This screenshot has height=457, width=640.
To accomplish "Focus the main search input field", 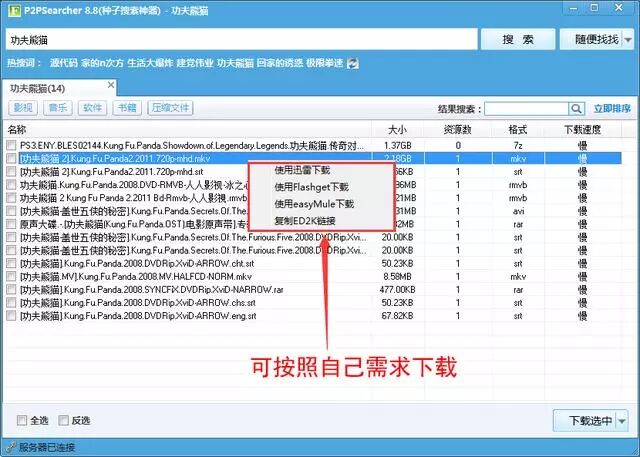I will [242, 40].
